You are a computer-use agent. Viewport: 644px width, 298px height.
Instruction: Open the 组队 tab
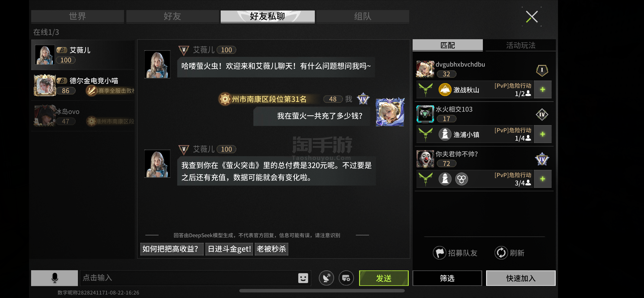pyautogui.click(x=363, y=16)
